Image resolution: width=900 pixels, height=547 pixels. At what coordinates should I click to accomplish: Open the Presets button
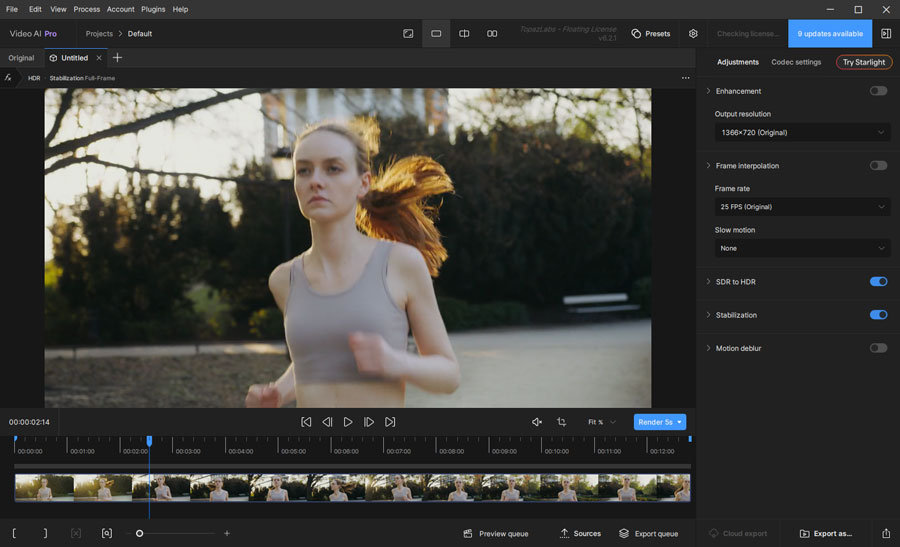pos(651,33)
